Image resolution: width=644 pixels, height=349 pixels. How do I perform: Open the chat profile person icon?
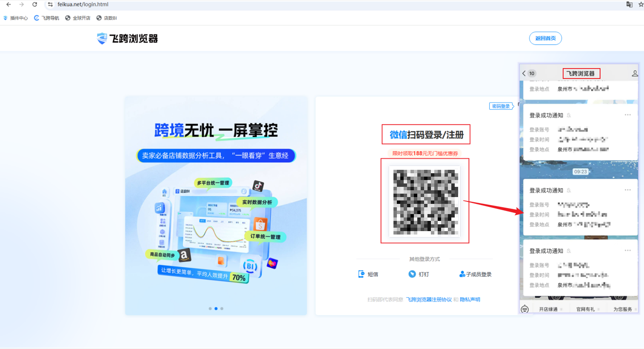[635, 74]
